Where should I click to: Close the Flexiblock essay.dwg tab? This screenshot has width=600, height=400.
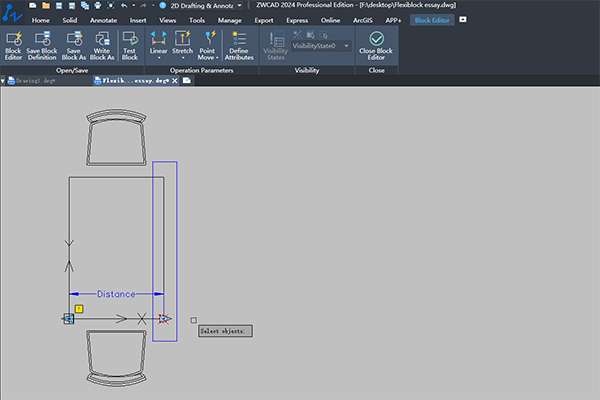pyautogui.click(x=174, y=80)
